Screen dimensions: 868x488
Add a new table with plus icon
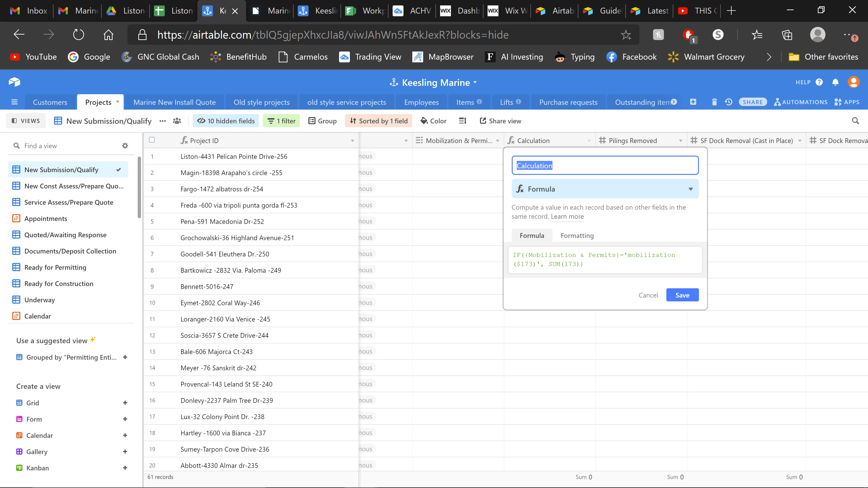click(x=693, y=102)
